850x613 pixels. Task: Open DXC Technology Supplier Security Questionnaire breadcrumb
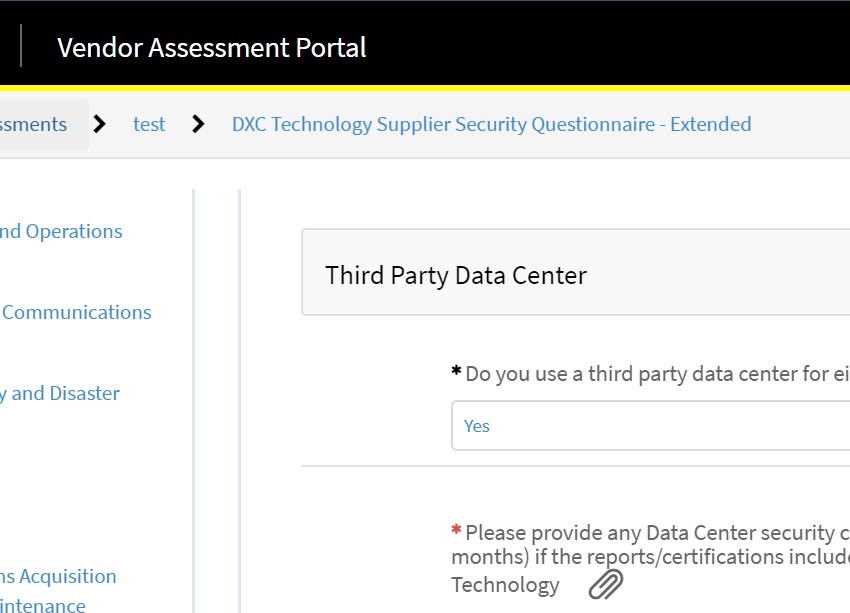click(x=492, y=124)
